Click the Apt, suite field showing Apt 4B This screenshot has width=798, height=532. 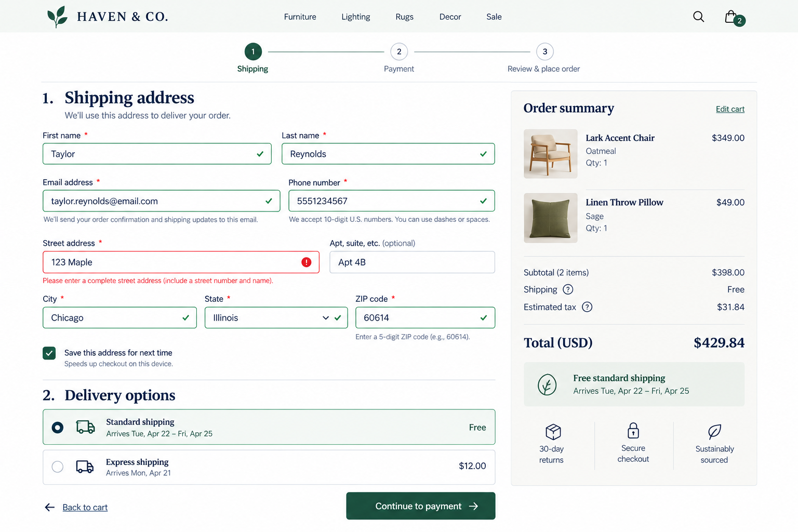tap(413, 262)
